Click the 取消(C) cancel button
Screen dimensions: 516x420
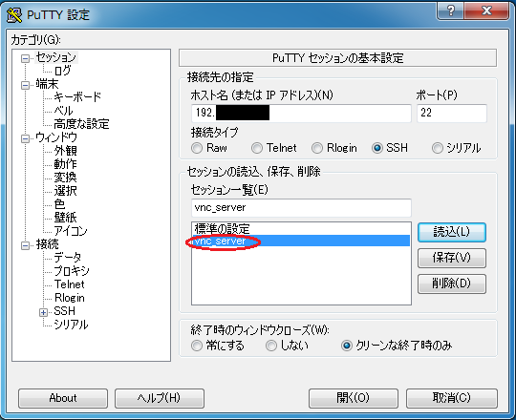coord(451,398)
